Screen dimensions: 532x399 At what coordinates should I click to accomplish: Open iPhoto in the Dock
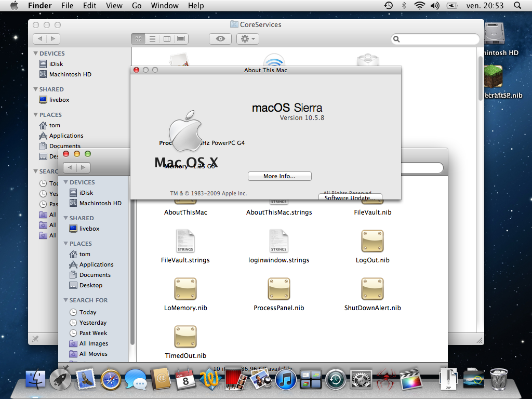pos(260,379)
